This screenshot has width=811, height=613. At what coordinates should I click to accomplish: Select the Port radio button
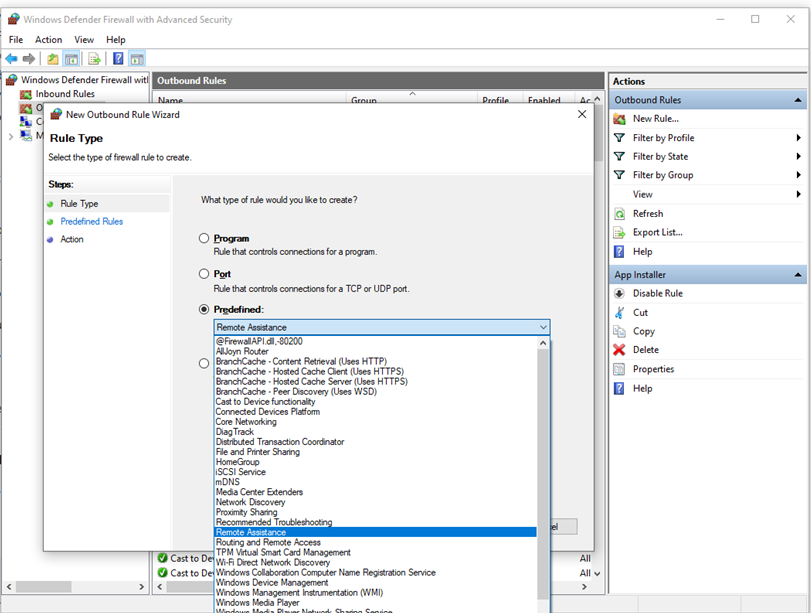click(x=205, y=274)
